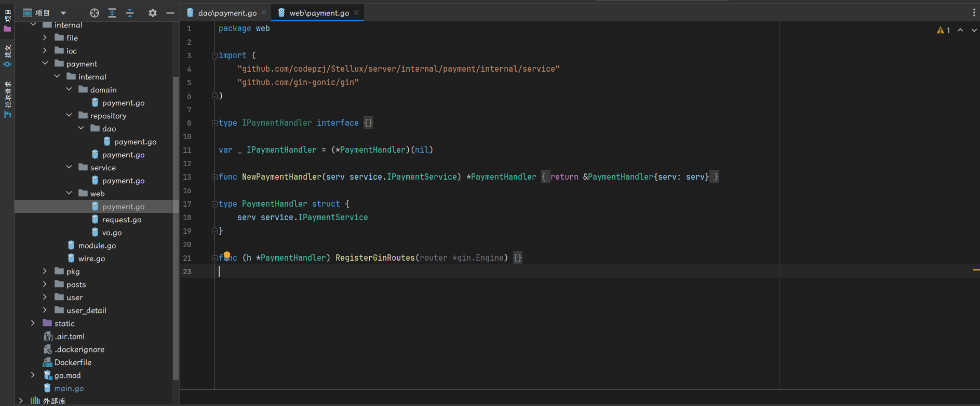Click the locate/select opened file icon
This screenshot has height=406, width=980.
95,13
